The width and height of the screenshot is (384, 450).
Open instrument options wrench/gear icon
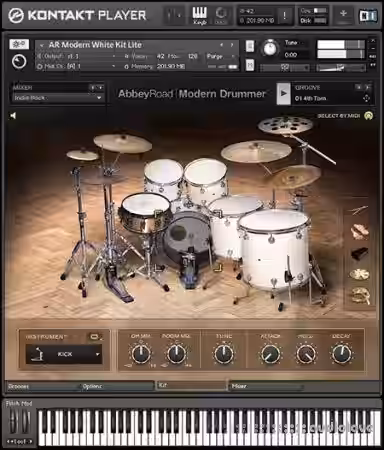pos(19,44)
